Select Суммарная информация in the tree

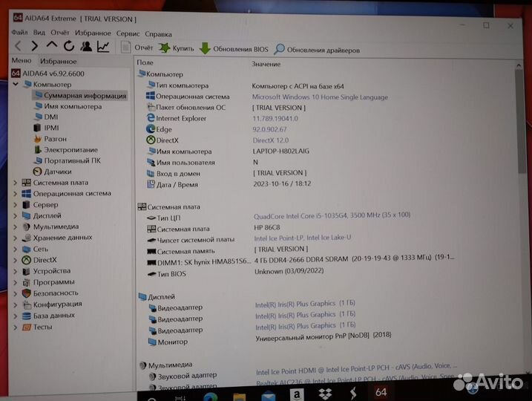(x=80, y=95)
